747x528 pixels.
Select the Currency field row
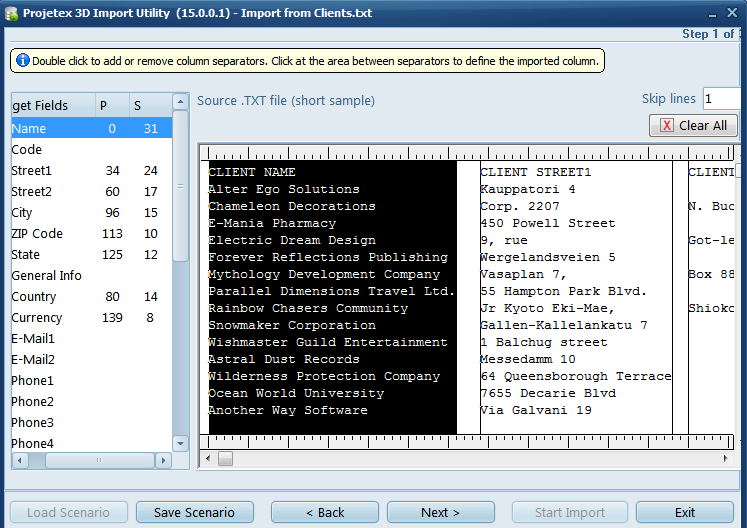pyautogui.click(x=91, y=317)
